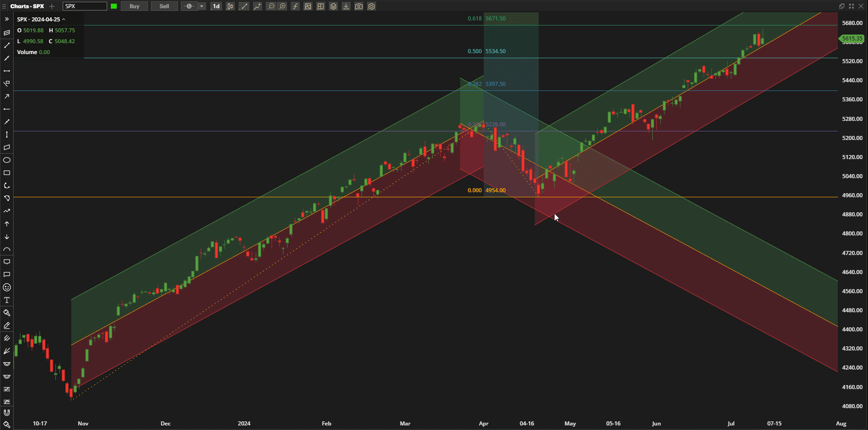This screenshot has width=868, height=430.
Task: Open the layers stack icon
Action: pos(333,6)
